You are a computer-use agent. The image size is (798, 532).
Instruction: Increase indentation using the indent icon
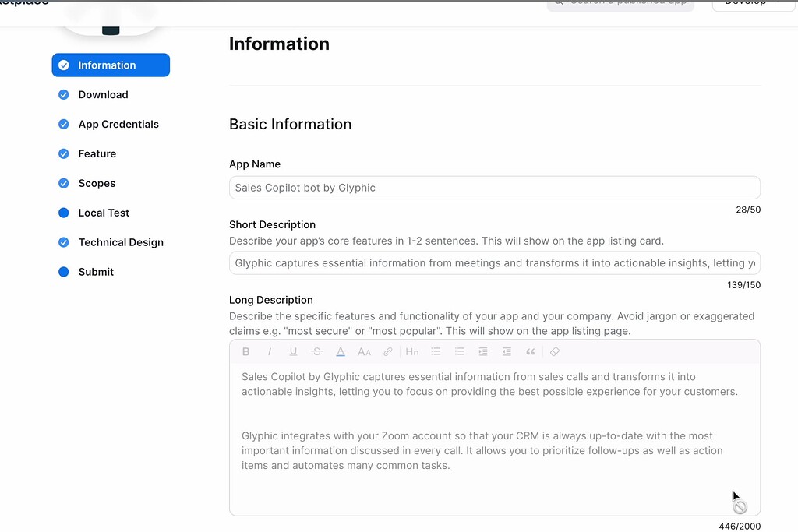483,351
